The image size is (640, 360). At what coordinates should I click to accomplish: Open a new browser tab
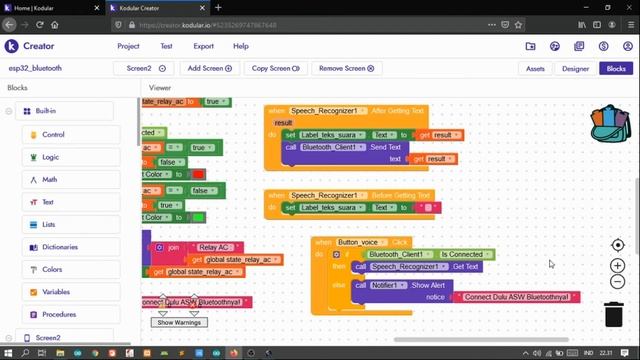[218, 7]
